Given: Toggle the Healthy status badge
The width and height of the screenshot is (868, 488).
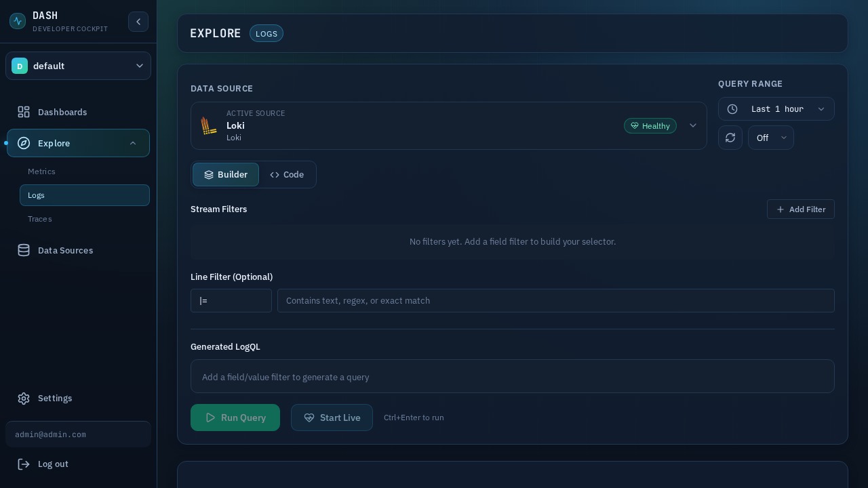Looking at the screenshot, I should click(650, 125).
